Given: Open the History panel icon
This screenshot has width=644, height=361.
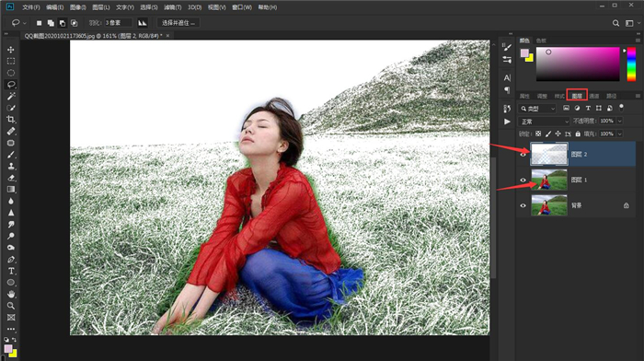Looking at the screenshot, I should (x=507, y=109).
